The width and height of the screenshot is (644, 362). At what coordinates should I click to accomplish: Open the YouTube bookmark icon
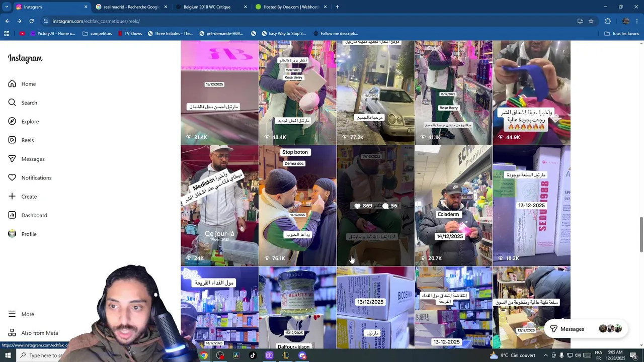tap(22, 34)
